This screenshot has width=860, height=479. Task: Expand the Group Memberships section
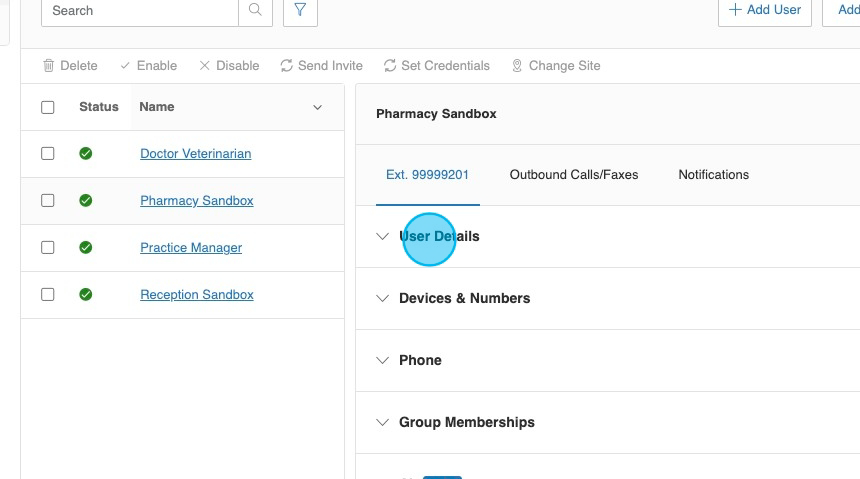[466, 423]
